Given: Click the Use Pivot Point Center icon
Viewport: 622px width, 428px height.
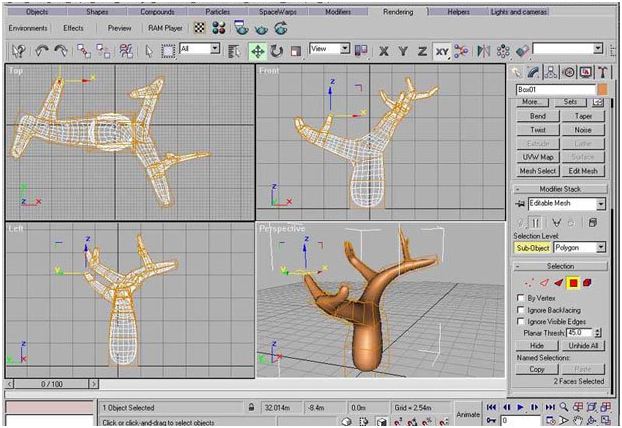Looking at the screenshot, I should coord(361,51).
